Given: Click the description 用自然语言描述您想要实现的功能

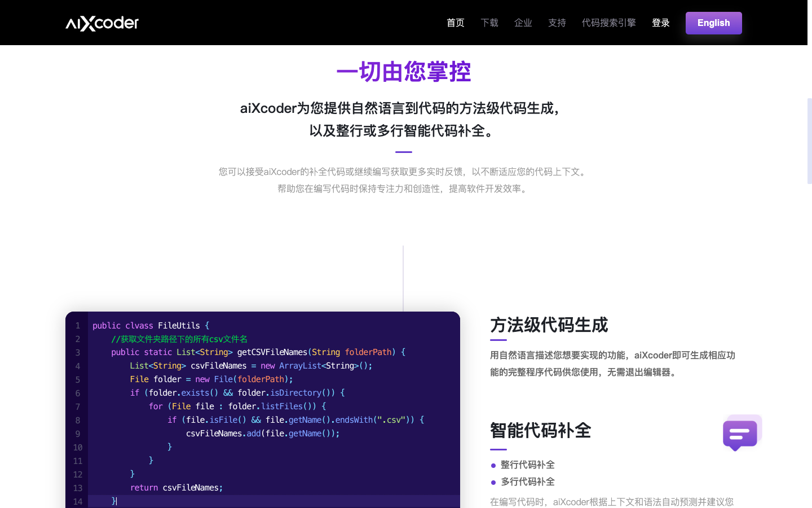Looking at the screenshot, I should [612, 364].
